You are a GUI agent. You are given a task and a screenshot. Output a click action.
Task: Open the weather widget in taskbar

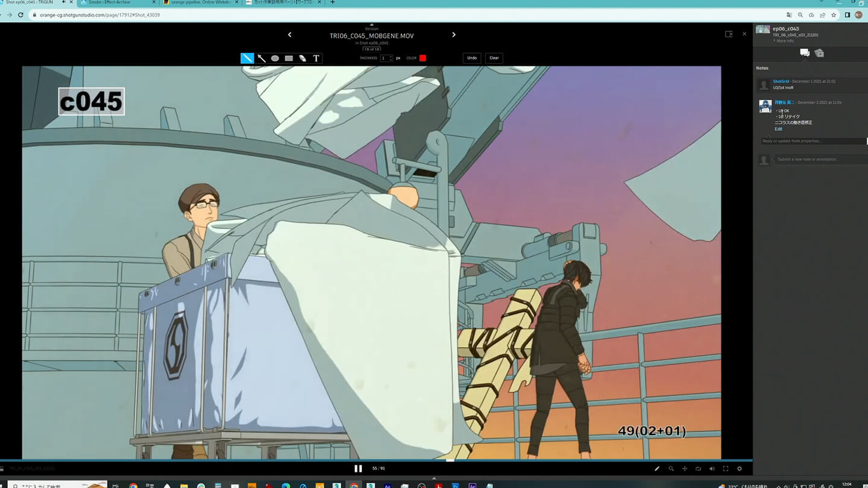tap(743, 486)
